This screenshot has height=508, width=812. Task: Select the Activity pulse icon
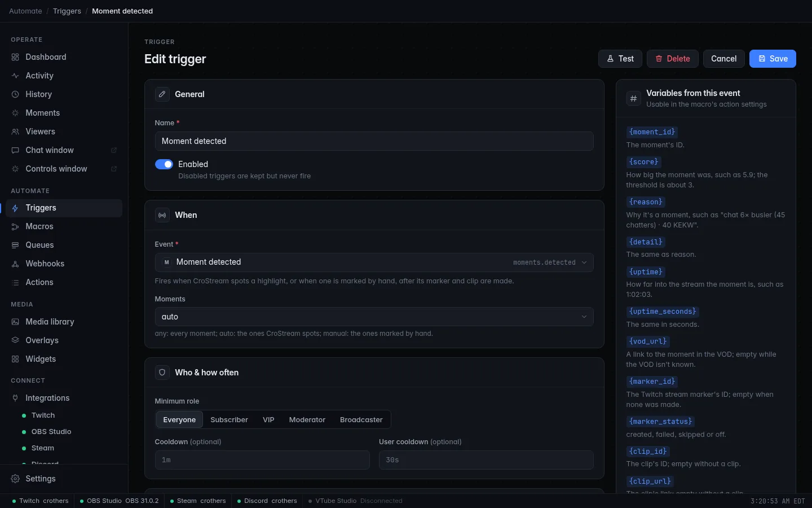(15, 76)
